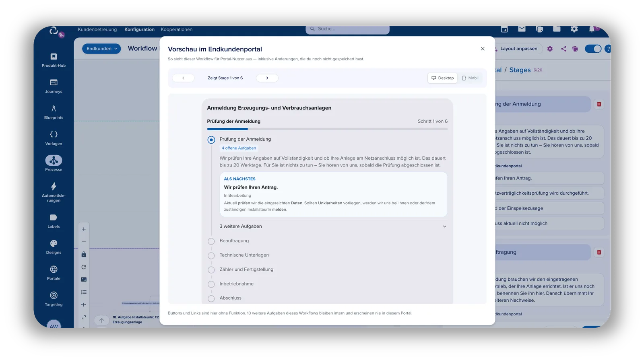The image size is (644, 360).
Task: Select the Technische Unterlagen stage circle
Action: click(211, 256)
